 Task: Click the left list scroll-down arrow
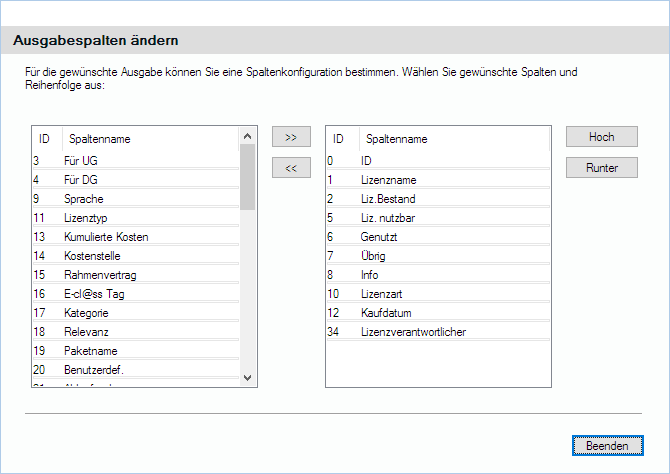click(x=247, y=378)
